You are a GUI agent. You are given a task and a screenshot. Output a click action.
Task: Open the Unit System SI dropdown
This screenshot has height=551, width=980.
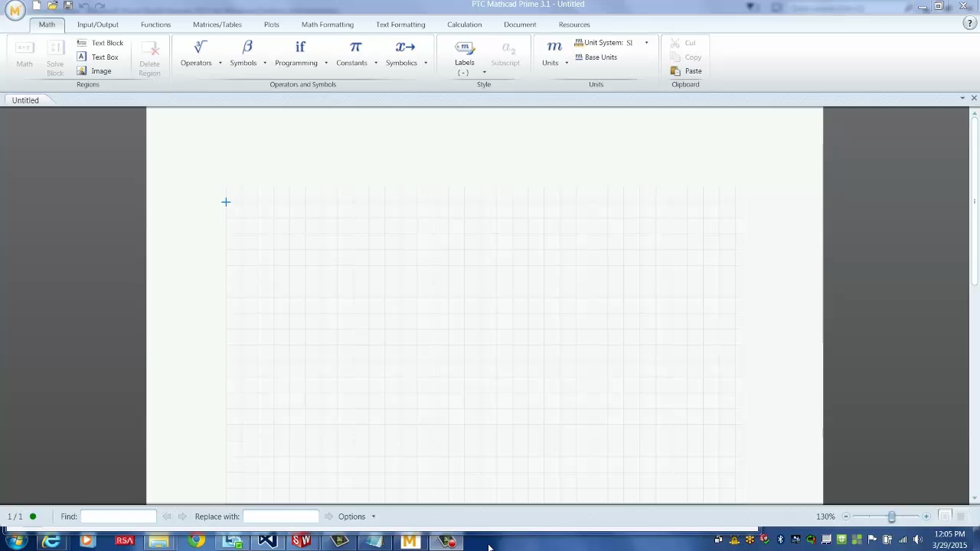pyautogui.click(x=646, y=43)
